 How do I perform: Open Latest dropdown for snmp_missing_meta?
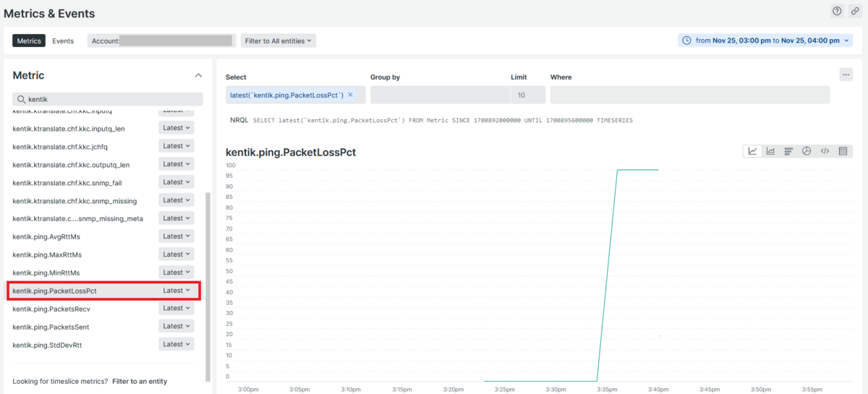[x=176, y=218]
